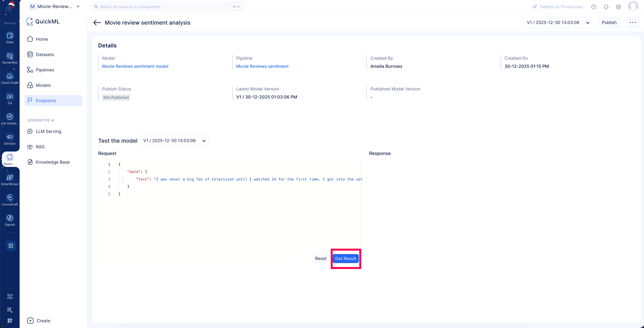Click the Create plus icon

click(30, 321)
